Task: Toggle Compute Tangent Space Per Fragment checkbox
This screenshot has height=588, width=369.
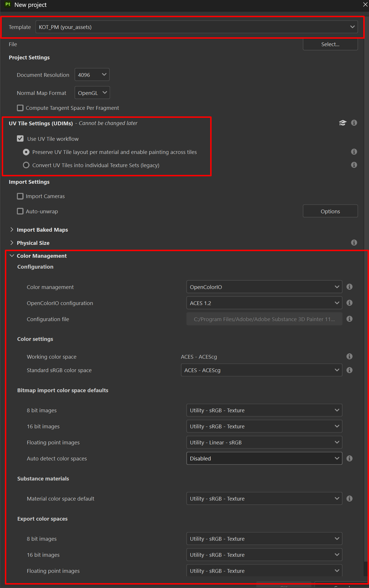Action: (20, 108)
